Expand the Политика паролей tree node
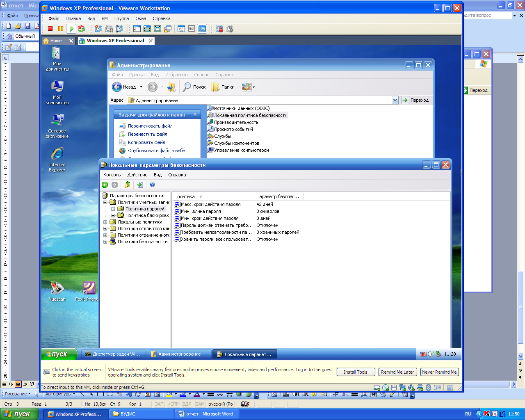 pos(113,209)
